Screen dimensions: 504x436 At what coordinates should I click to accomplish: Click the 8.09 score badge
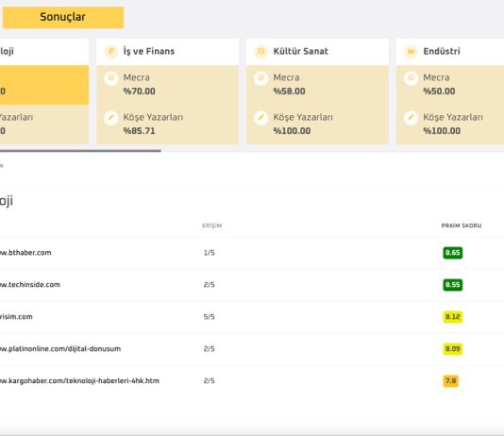click(x=453, y=349)
